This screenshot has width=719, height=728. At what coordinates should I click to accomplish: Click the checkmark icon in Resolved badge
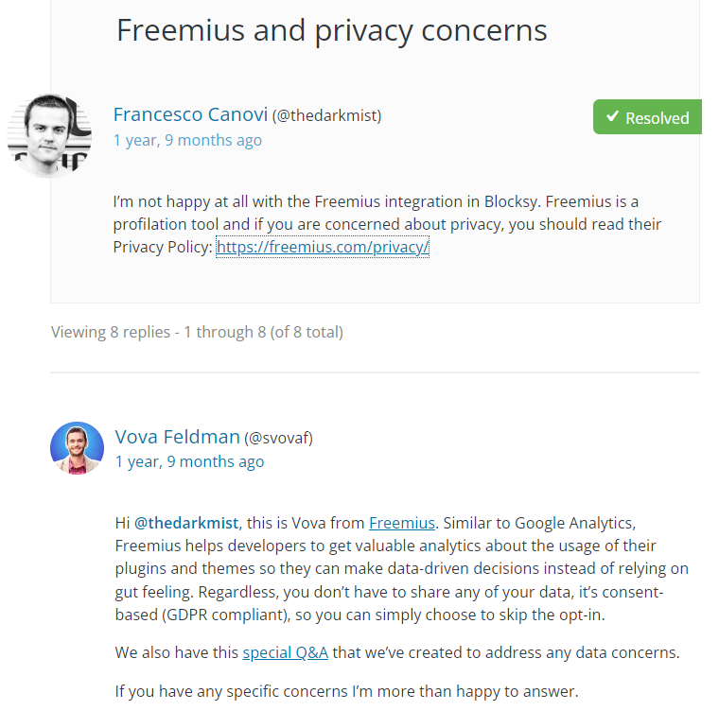(x=613, y=116)
